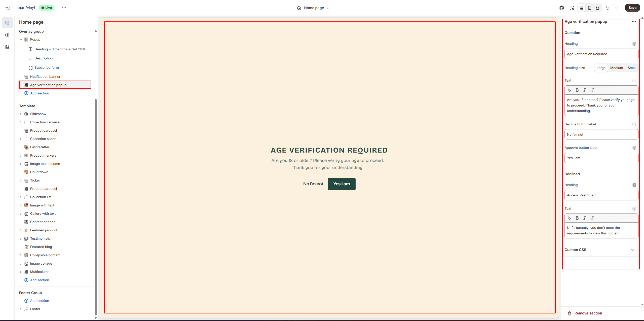Switch to mobile preview icon
The width and height of the screenshot is (644, 321).
589,8
